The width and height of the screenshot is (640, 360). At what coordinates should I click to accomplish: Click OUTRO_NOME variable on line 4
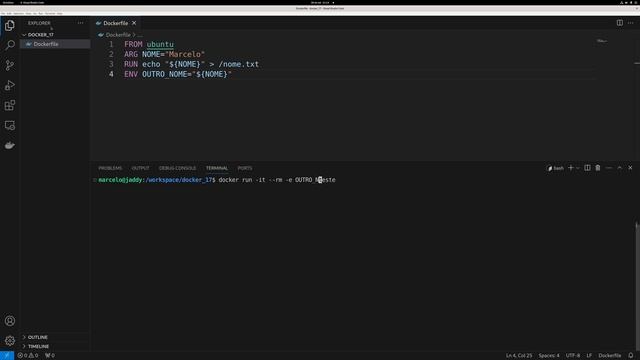click(164, 74)
